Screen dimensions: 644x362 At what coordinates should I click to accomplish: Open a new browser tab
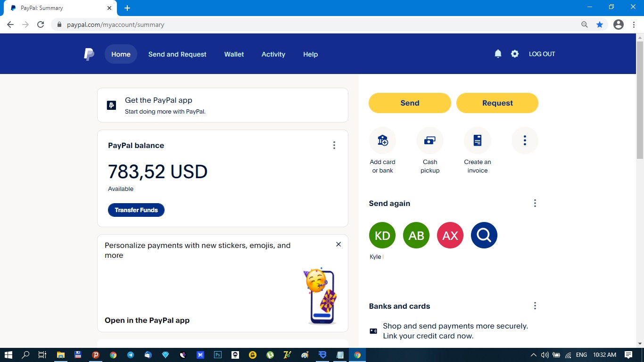127,8
